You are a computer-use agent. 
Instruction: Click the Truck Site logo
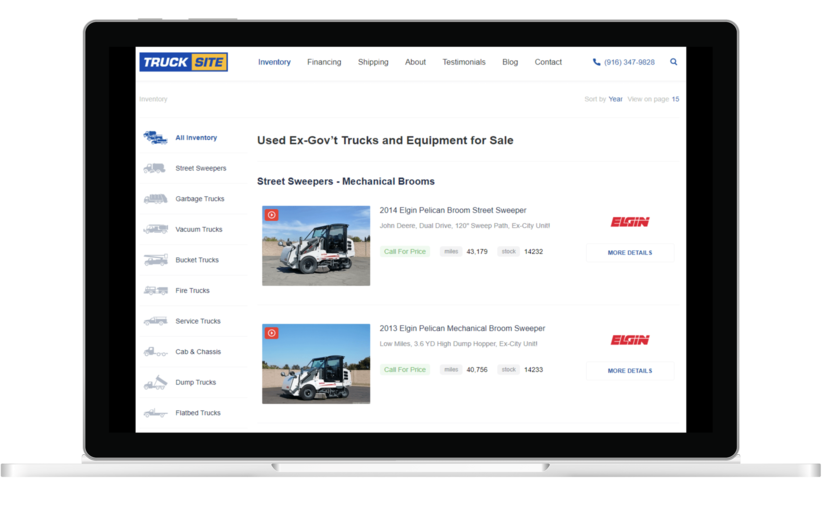point(183,62)
